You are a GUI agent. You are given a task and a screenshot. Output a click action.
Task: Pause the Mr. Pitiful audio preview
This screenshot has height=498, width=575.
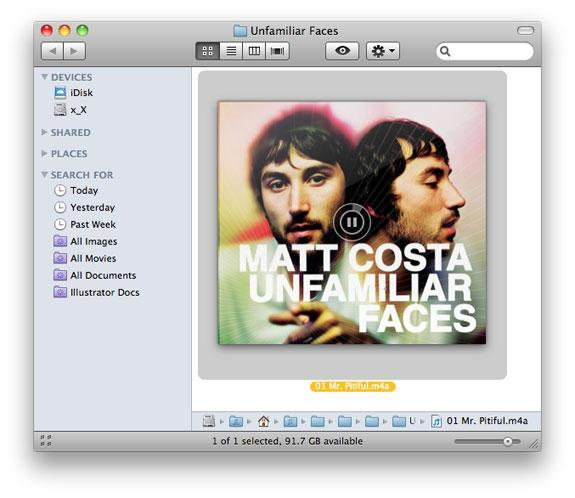[352, 222]
